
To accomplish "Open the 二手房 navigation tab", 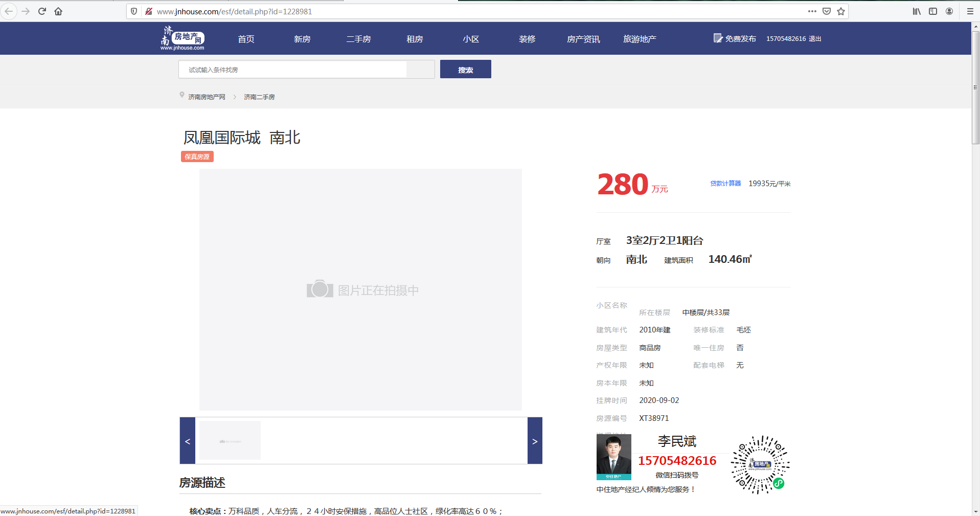I will (x=358, y=39).
